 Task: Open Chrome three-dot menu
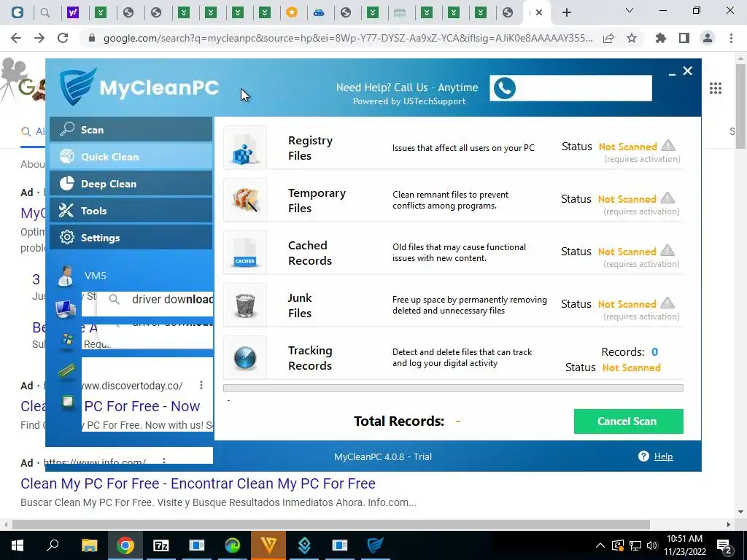[x=731, y=38]
